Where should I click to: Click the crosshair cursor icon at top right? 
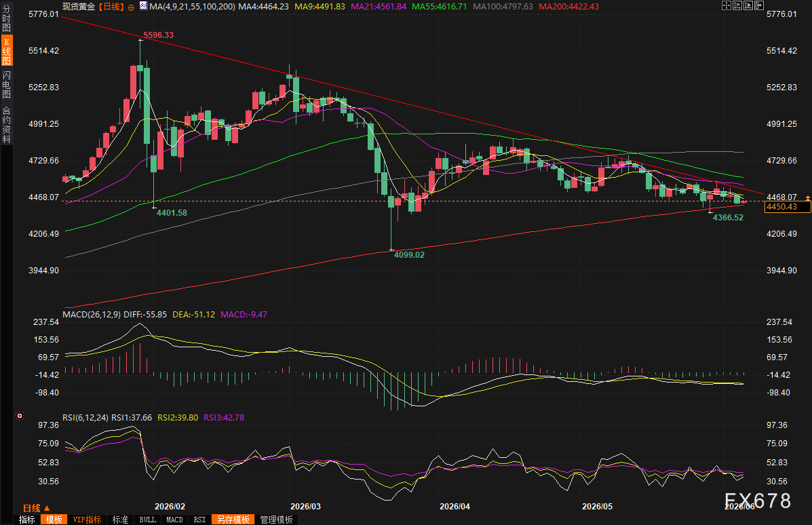pyautogui.click(x=727, y=5)
